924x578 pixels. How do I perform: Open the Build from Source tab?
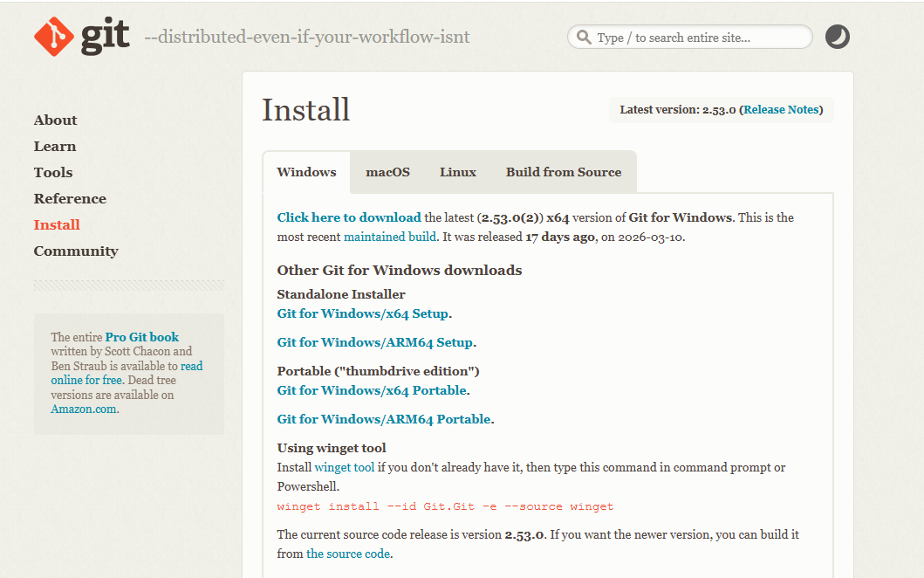pyautogui.click(x=564, y=172)
